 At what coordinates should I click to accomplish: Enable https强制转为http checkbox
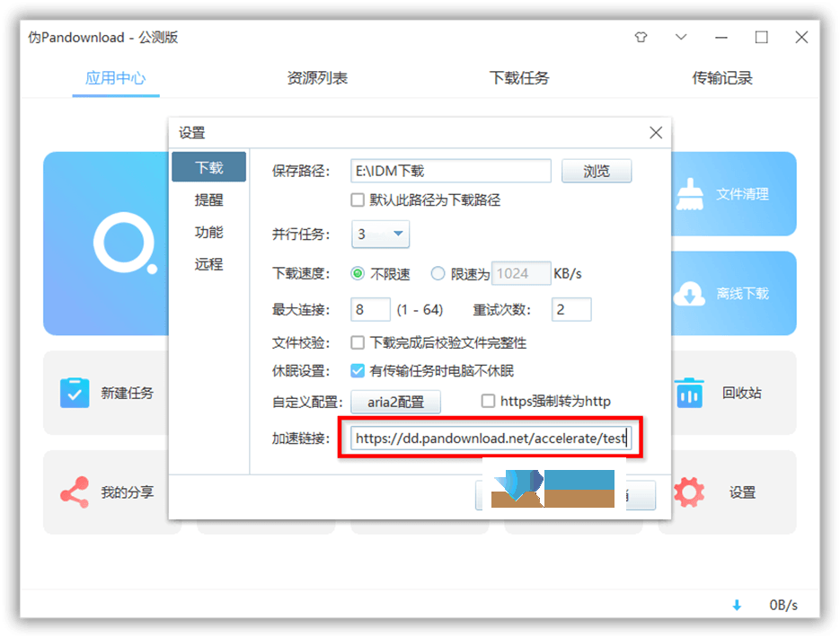(488, 402)
